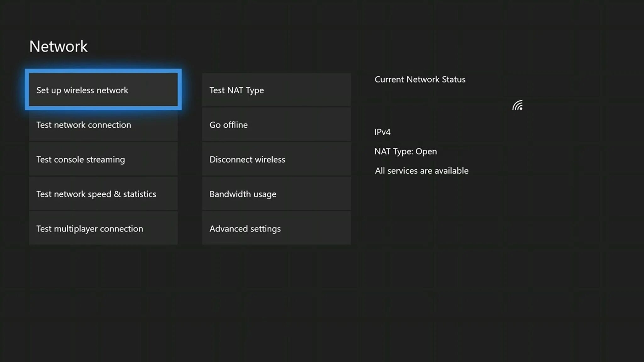Open Test network connection
The height and width of the screenshot is (362, 644).
[103, 125]
